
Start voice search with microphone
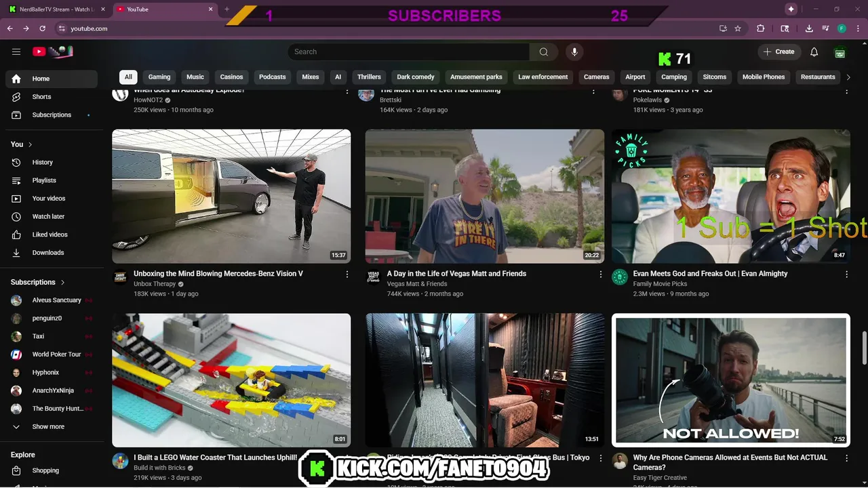[574, 52]
